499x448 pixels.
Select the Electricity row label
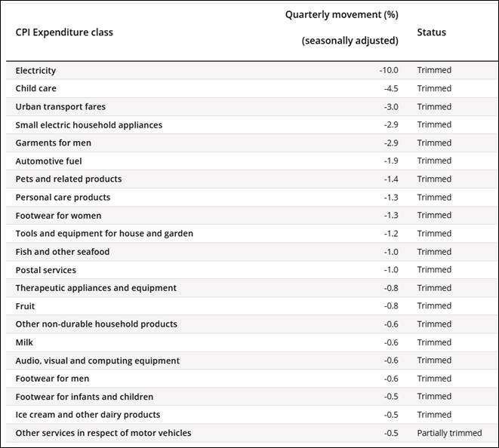tap(35, 70)
